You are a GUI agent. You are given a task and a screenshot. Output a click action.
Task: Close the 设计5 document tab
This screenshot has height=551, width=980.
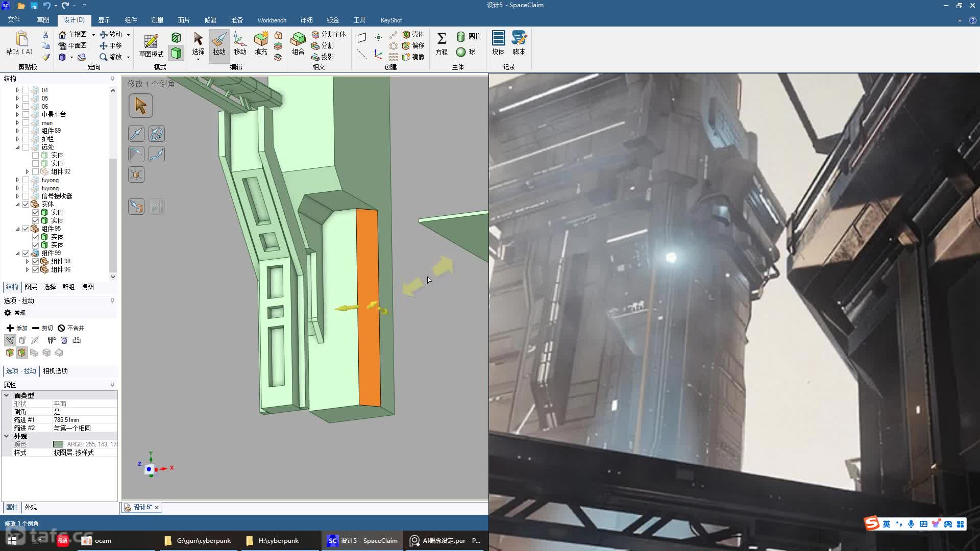(x=157, y=508)
